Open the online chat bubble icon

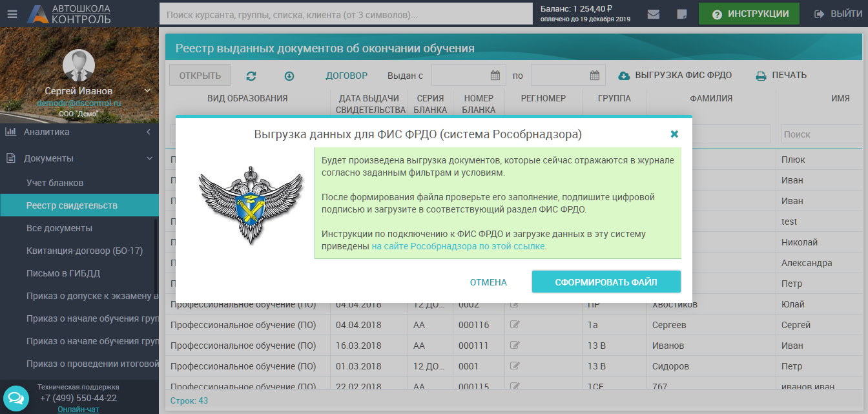(15, 397)
